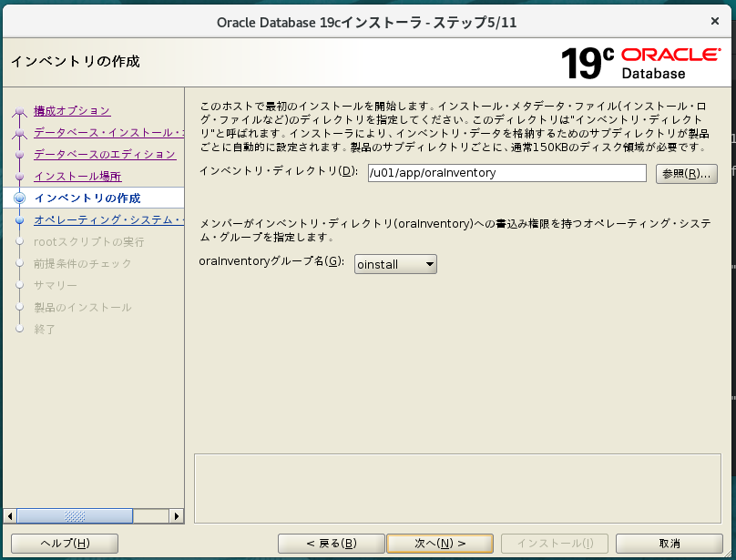Click the サマリー step text
This screenshot has height=560, width=736.
(56, 285)
